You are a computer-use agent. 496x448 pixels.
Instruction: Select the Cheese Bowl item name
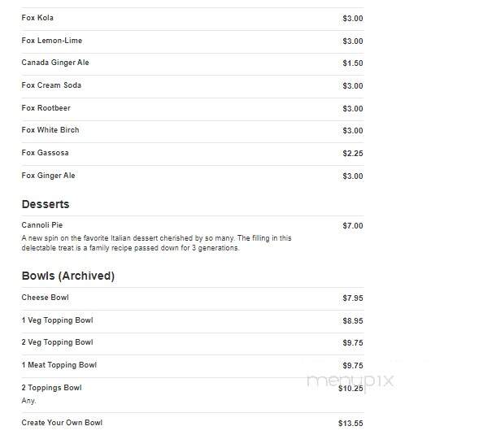46,298
